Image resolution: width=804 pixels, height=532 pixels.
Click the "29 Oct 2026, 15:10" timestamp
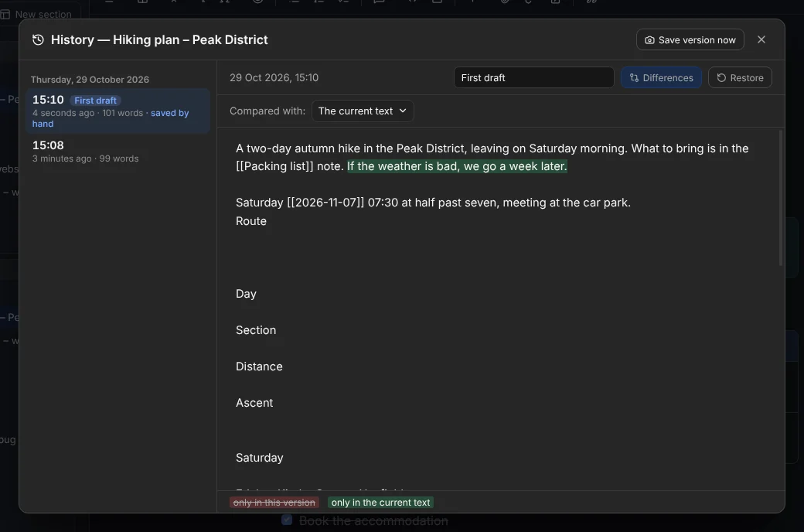pyautogui.click(x=274, y=77)
